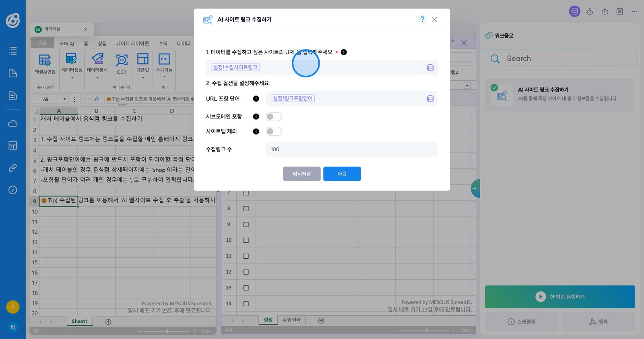
Task: Click the yellow help button in sidebar
Action: tap(13, 307)
